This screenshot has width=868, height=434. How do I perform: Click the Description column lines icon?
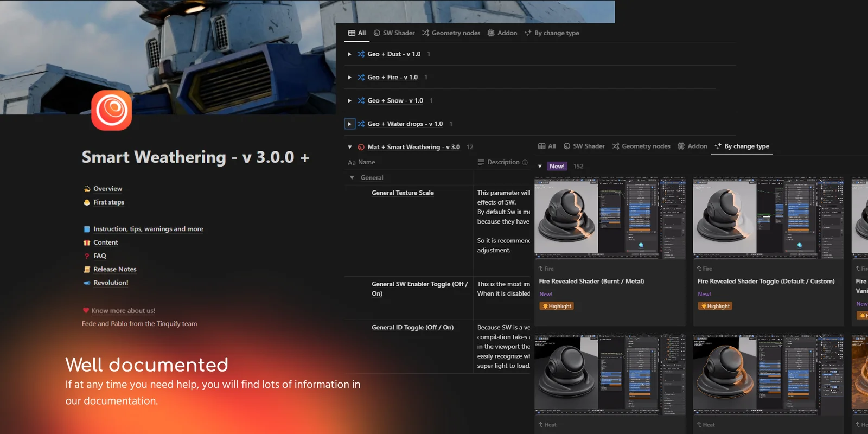tap(481, 162)
